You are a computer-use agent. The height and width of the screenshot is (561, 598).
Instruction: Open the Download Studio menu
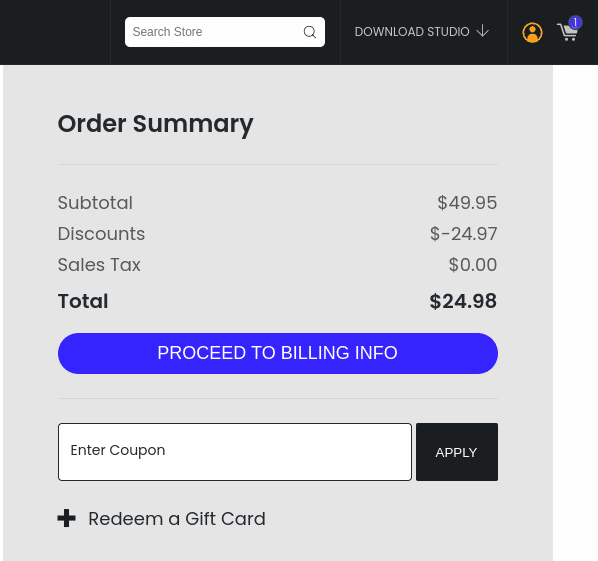(x=422, y=32)
